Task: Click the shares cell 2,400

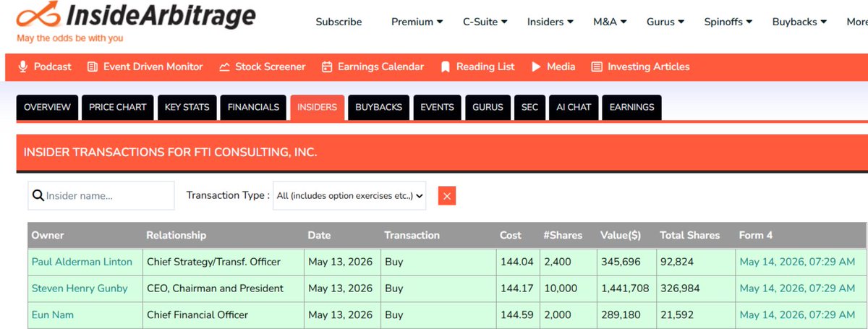Action: [x=566, y=261]
